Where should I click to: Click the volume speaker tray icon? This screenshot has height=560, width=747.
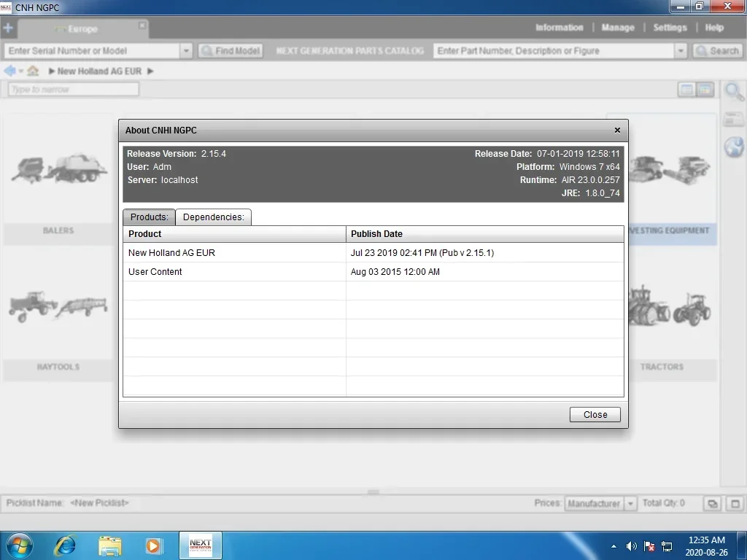631,546
